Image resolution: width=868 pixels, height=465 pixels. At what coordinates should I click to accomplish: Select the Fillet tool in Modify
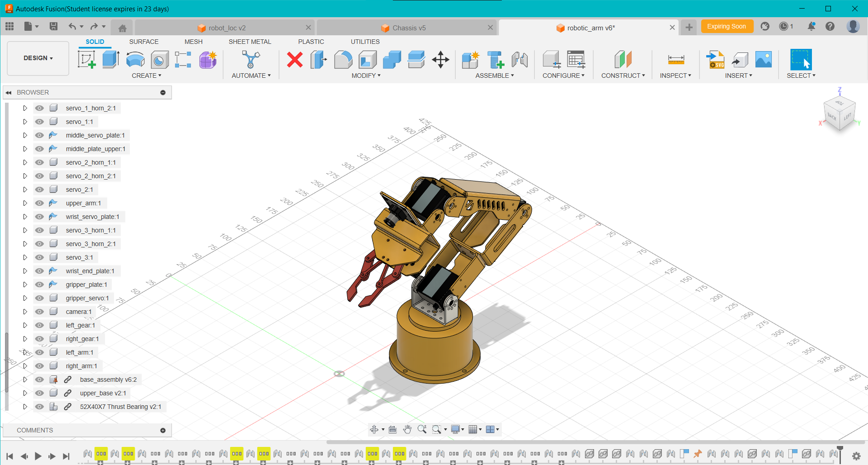[343, 59]
